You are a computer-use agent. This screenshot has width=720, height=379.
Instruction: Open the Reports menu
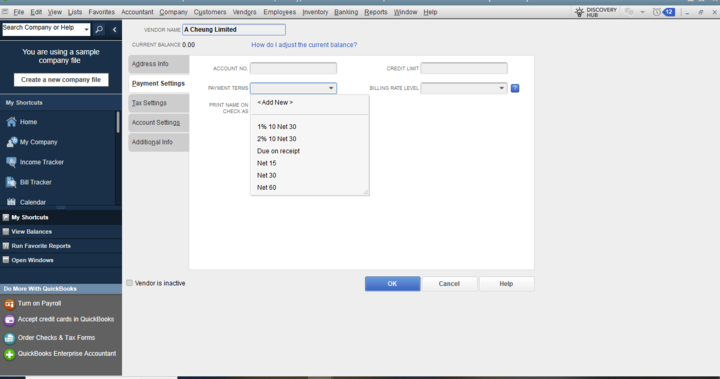[376, 12]
